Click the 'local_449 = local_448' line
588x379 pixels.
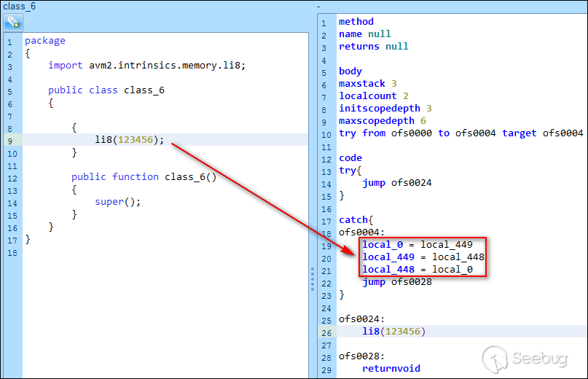click(x=423, y=257)
